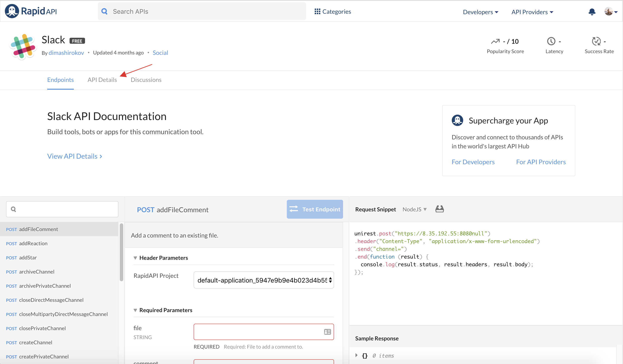Click the View API Details link

tap(75, 156)
